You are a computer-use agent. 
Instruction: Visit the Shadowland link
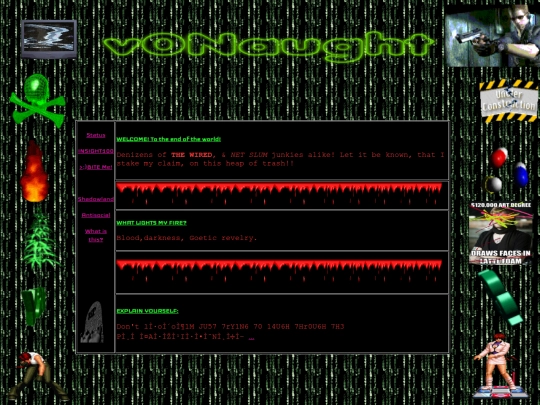click(96, 199)
